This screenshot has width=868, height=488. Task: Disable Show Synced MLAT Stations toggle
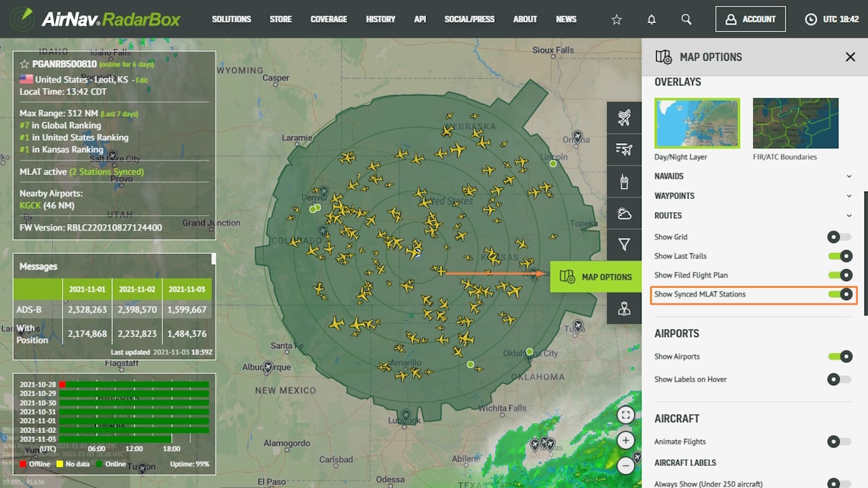point(840,294)
